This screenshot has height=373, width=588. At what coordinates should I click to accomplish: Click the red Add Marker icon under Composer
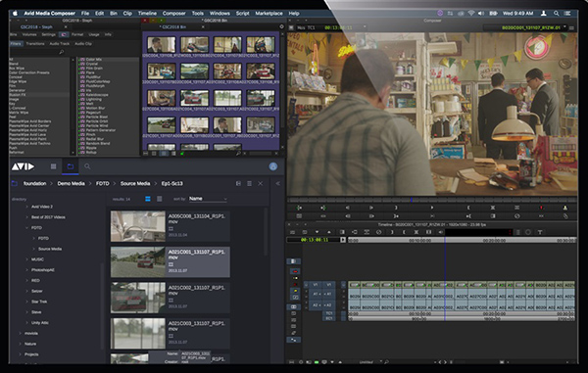(541, 208)
